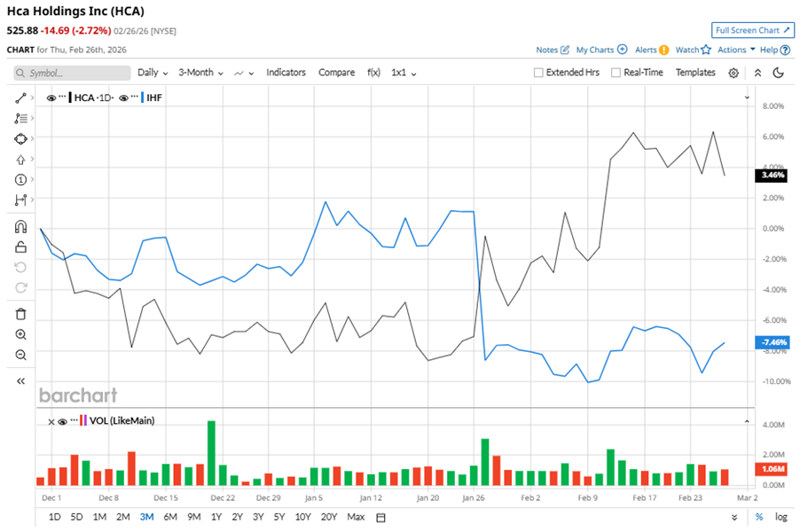Open the f(x) expressions menu

(x=373, y=73)
